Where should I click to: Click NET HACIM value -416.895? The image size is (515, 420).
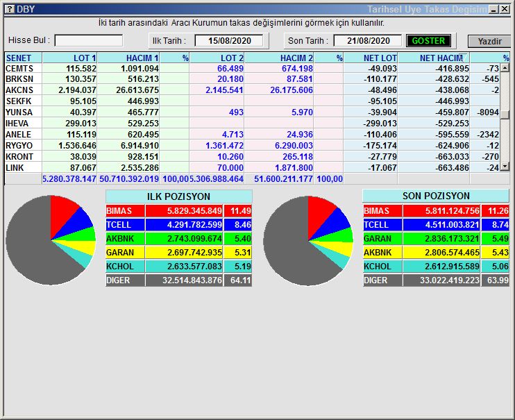[452, 68]
